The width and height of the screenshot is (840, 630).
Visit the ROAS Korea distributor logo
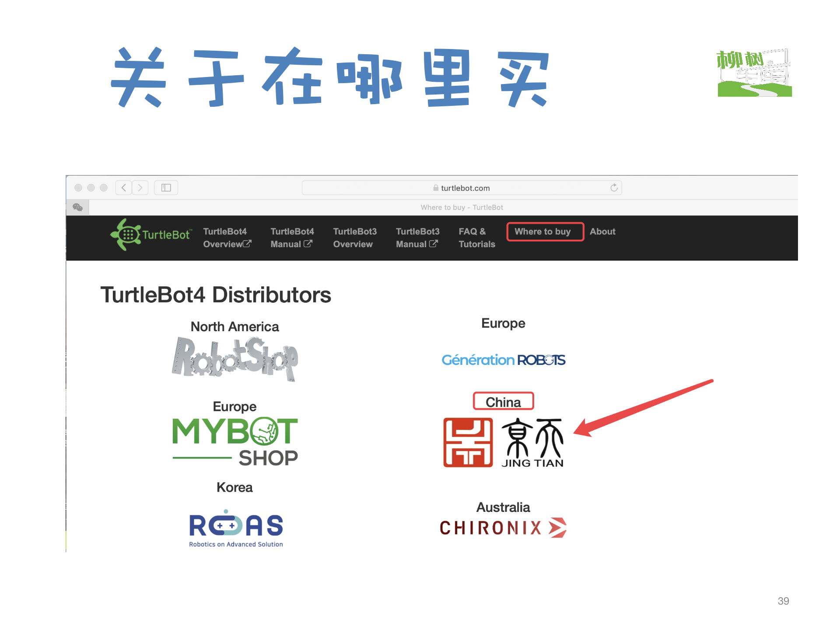[236, 528]
